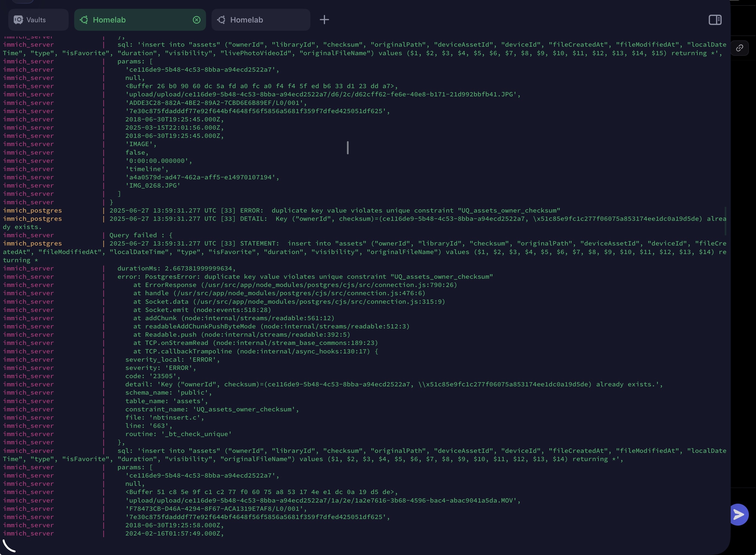The image size is (756, 555).
Task: Click the Ubuntu icon on active Homelab tab
Action: (84, 20)
